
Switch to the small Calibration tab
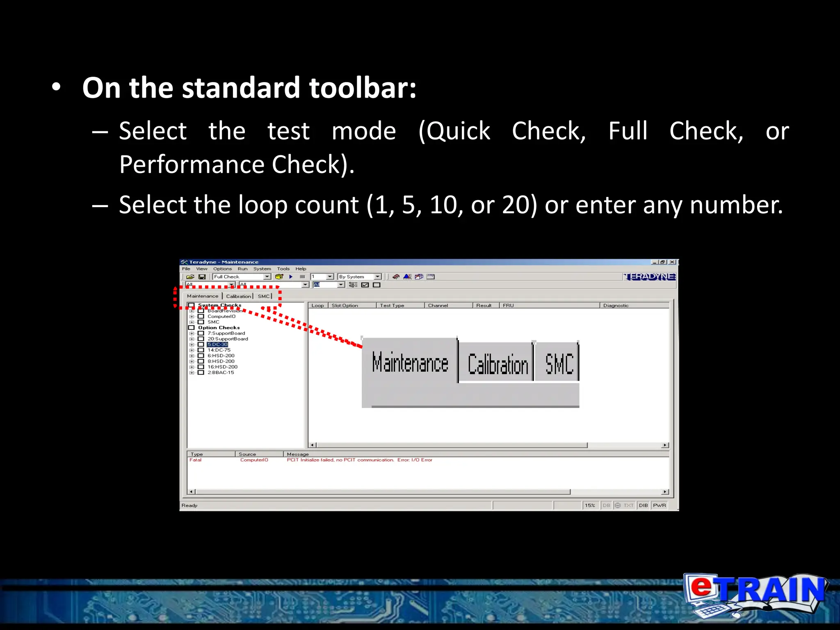[238, 296]
